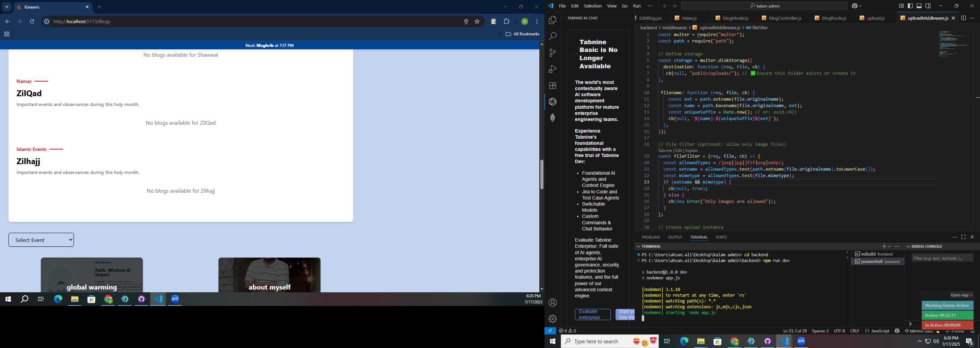Click the browser page vertical scrollbar thumb

click(541, 174)
